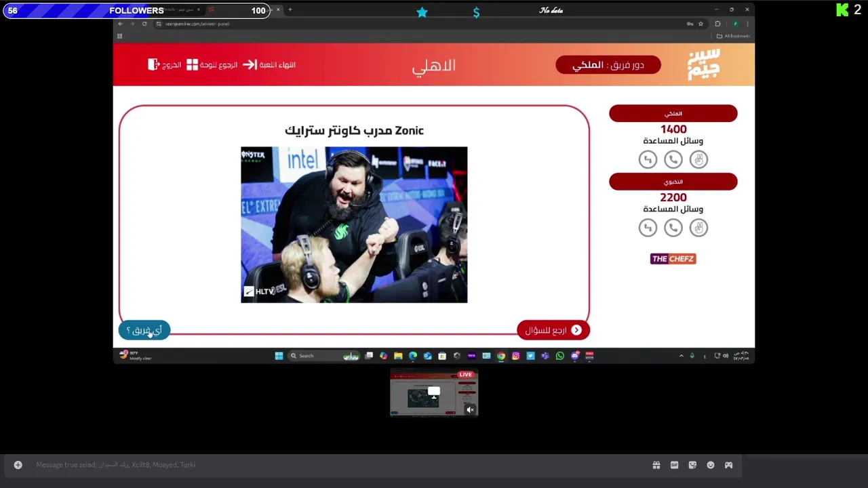Screen dimensions: 868x488
Task: Click the 'ارجع للسؤال' back-to-question button
Action: click(553, 330)
